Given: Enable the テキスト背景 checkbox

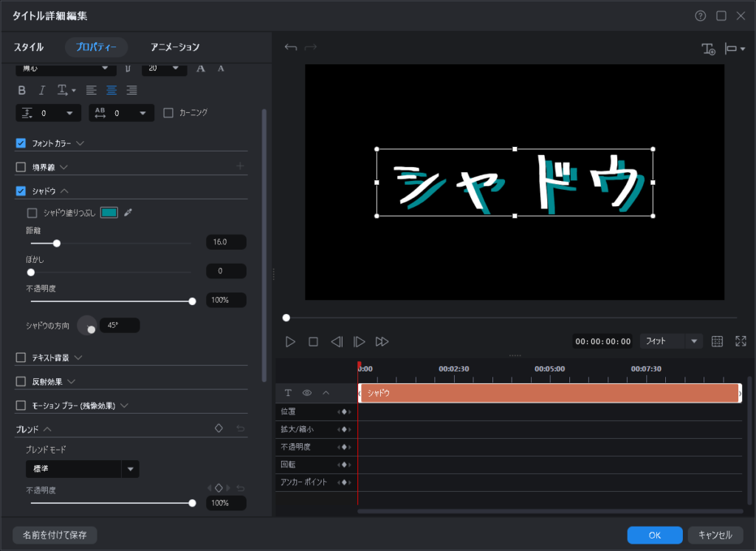Looking at the screenshot, I should (21, 357).
